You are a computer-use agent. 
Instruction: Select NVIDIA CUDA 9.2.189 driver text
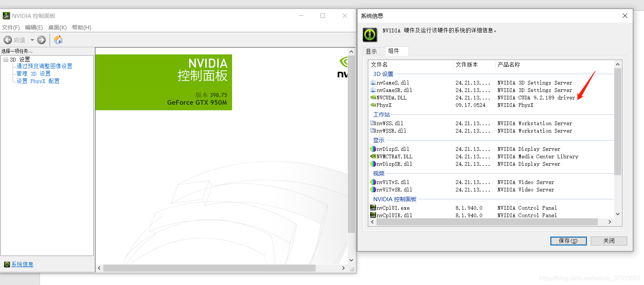click(536, 98)
